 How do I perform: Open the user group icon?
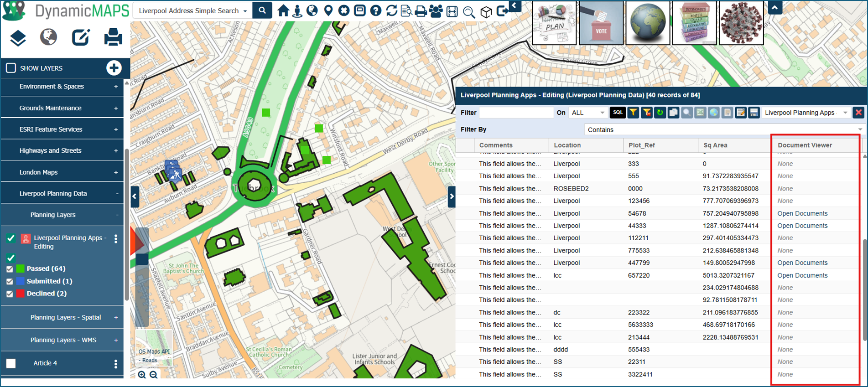[x=436, y=11]
